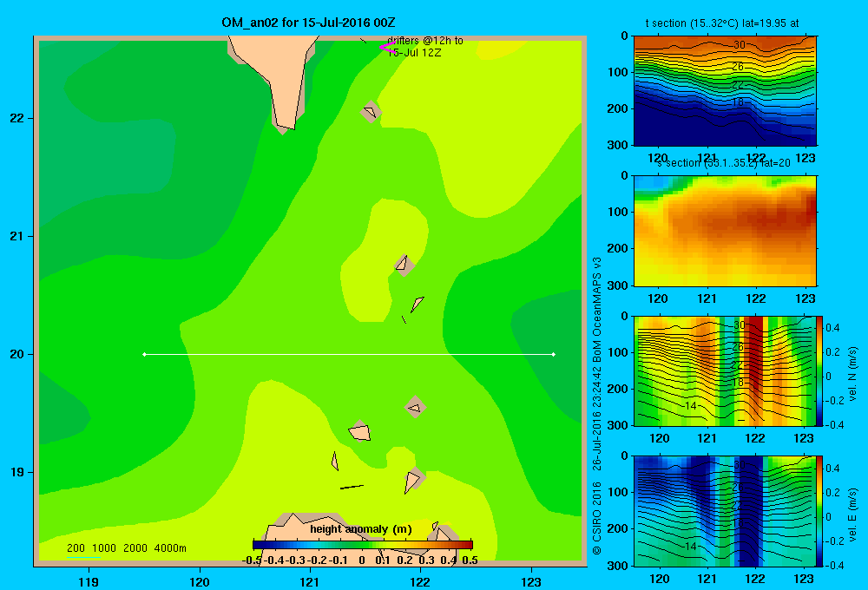Click the 'height anomaly (m)' label
This screenshot has width=868, height=590.
tap(361, 529)
